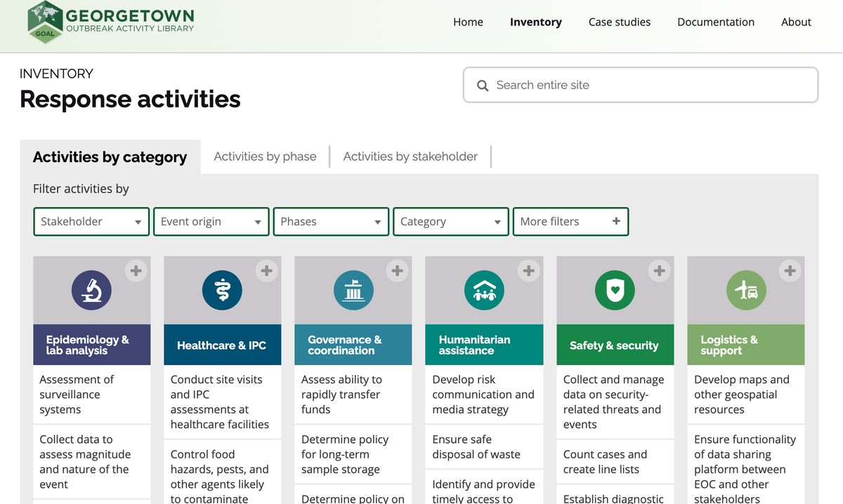Open Collect and manage data on security-related threats
The image size is (843, 504).
[x=615, y=402]
